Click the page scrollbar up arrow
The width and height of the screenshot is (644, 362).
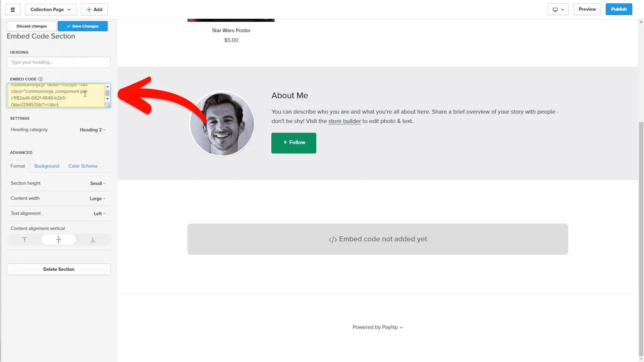click(641, 22)
